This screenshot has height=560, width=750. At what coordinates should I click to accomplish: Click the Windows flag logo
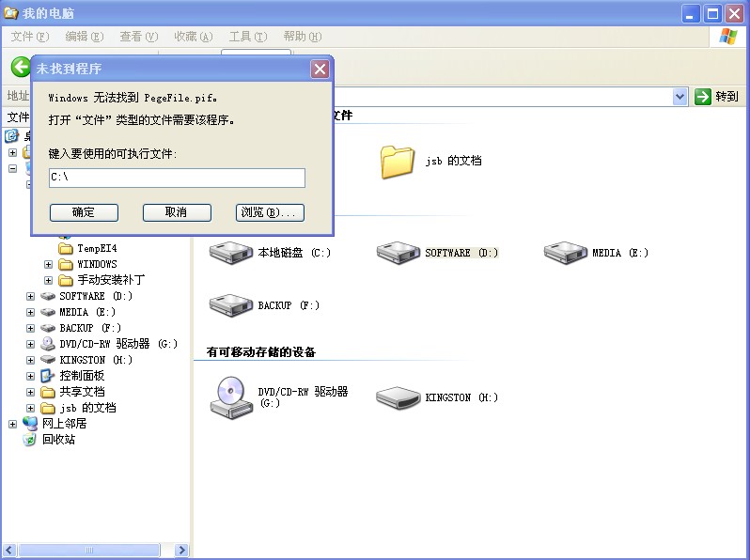pyautogui.click(x=728, y=37)
